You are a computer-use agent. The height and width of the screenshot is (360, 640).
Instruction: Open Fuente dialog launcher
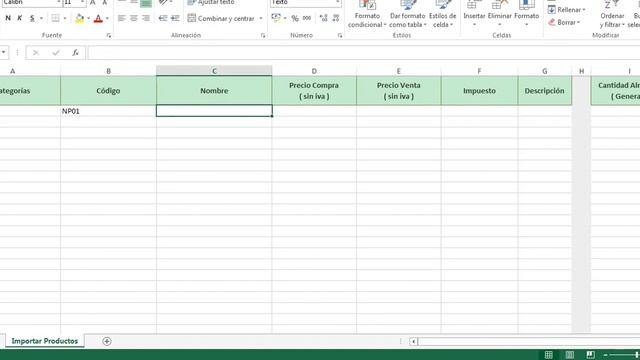coord(109,36)
